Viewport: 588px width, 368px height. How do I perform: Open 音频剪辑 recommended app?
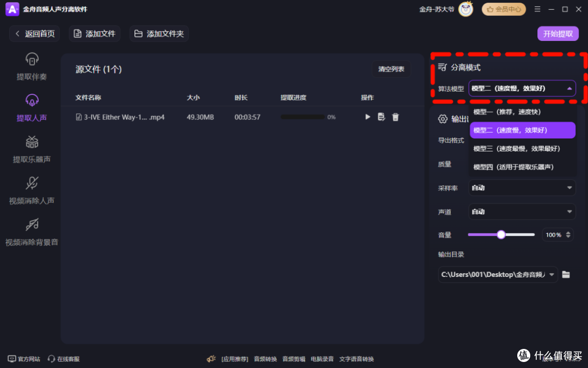(x=293, y=359)
